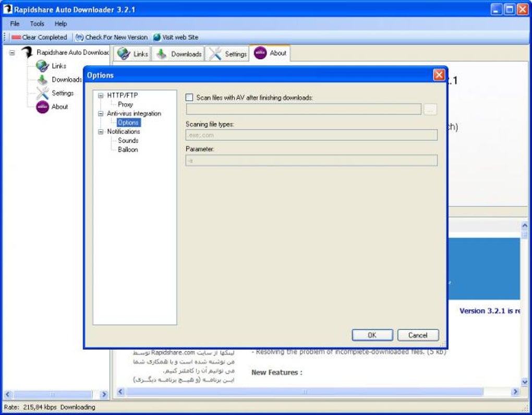This screenshot has width=532, height=415.
Task: Select HTTP/FTP tree item
Action: tap(123, 95)
